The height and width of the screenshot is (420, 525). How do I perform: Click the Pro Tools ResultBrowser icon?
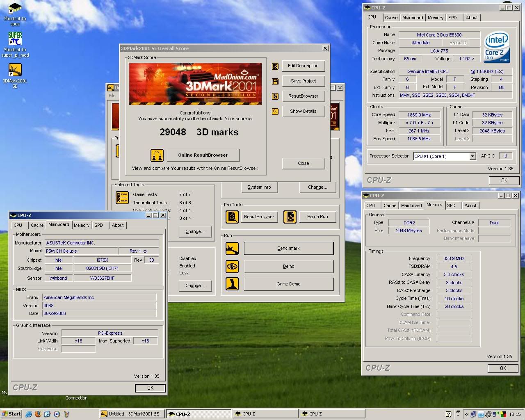[x=232, y=217]
